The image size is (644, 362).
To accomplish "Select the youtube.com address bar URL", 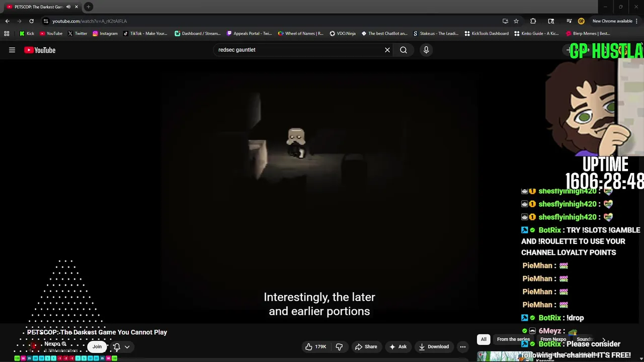I will coord(90,21).
